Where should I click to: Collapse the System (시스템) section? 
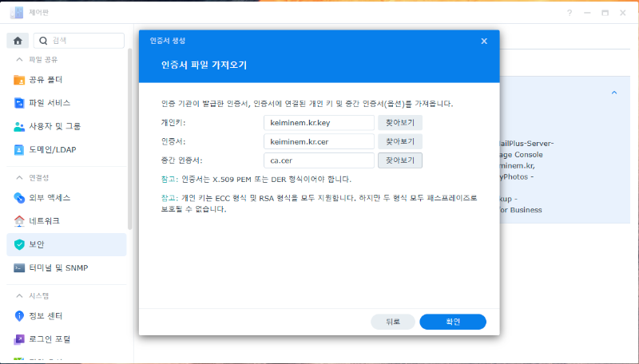point(19,295)
